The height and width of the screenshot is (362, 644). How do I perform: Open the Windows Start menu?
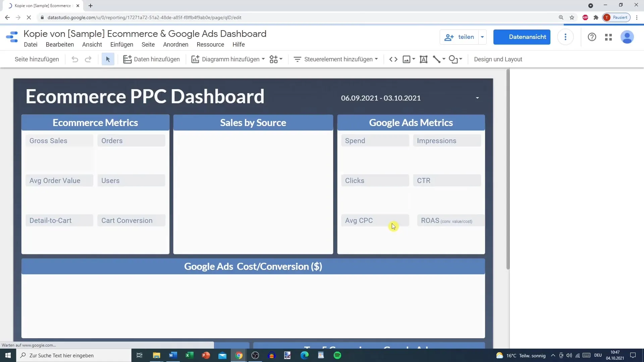point(8,355)
